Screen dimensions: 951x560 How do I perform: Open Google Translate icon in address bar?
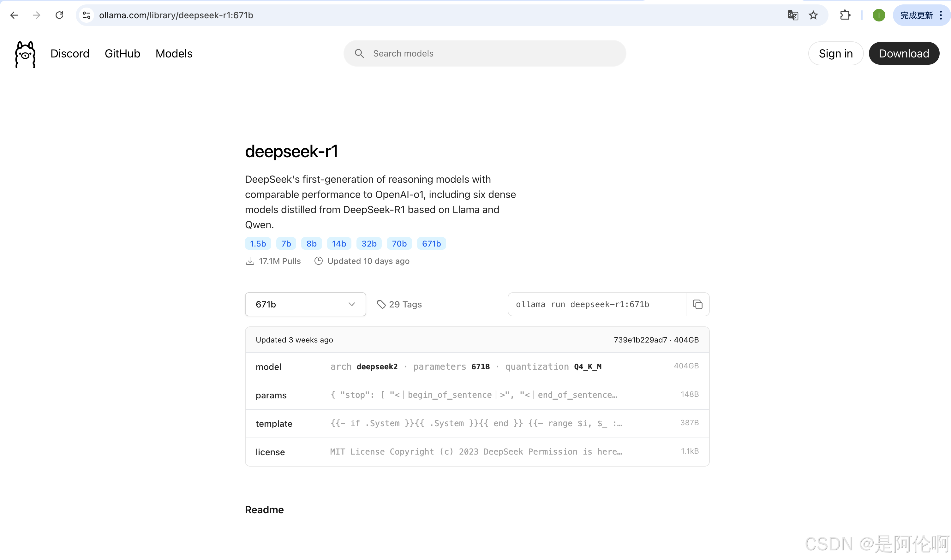(x=792, y=15)
